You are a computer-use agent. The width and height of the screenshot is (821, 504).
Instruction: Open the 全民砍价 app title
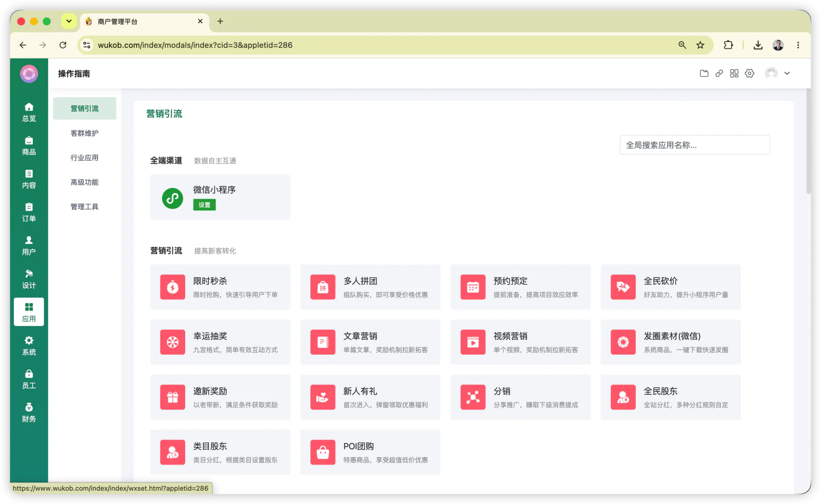pyautogui.click(x=660, y=281)
